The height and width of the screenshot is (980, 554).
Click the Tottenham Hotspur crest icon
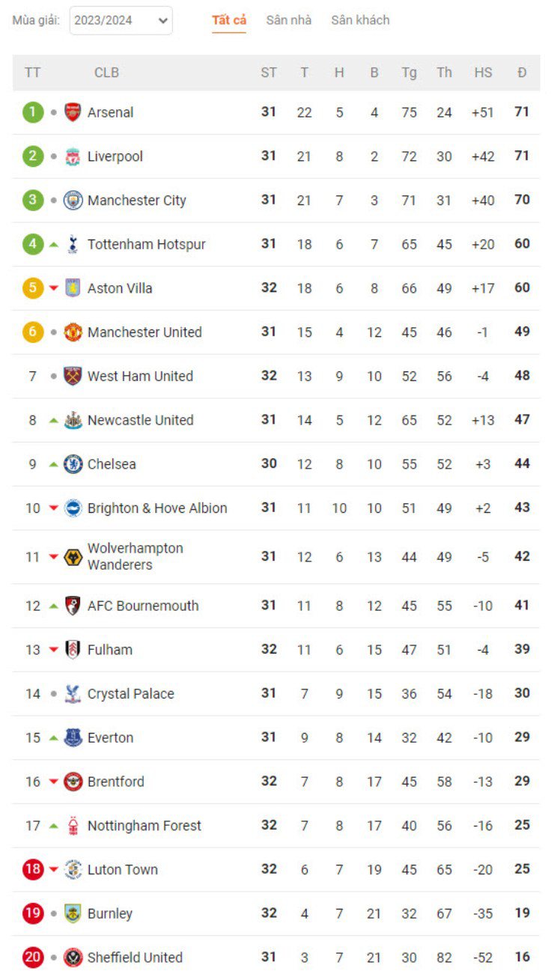pos(73,244)
